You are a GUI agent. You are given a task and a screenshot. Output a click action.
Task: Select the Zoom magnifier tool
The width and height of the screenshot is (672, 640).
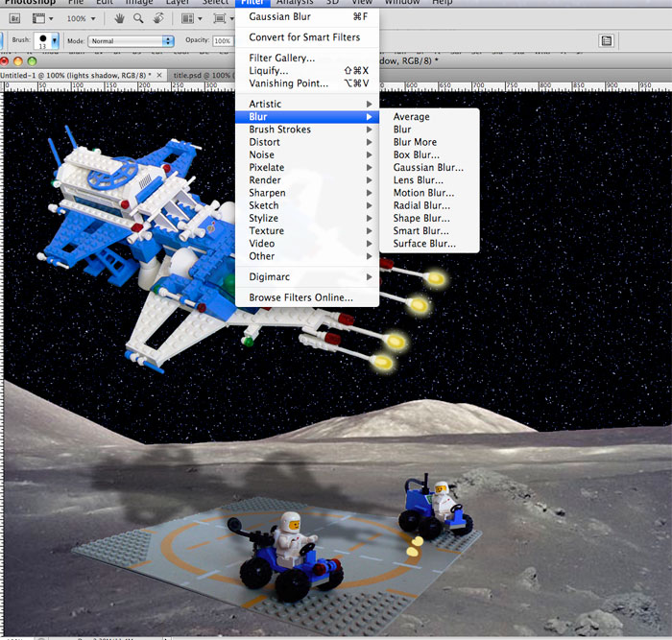pyautogui.click(x=138, y=18)
